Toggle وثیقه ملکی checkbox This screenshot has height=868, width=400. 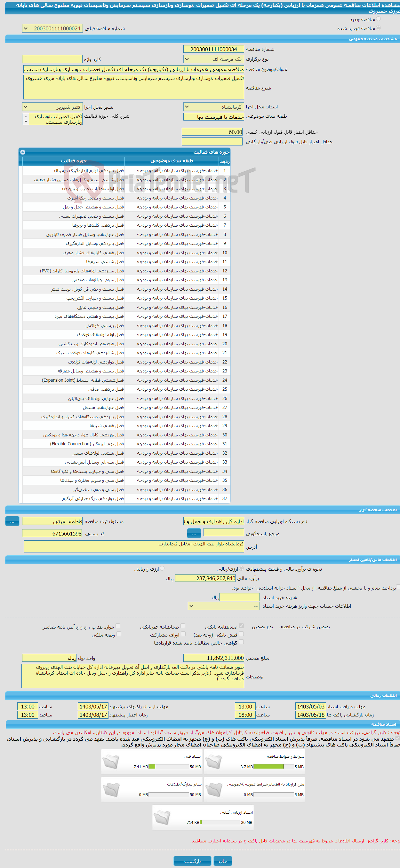119,634
